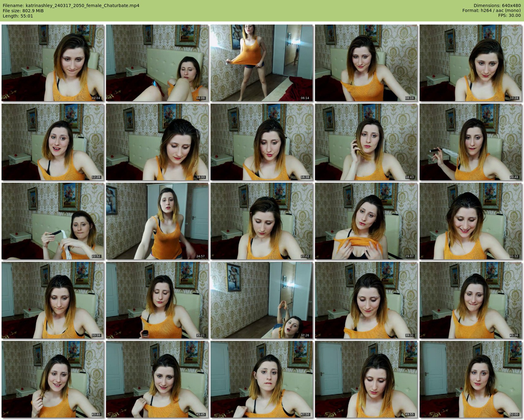Screen dimensions: 524x420
Task: Open the thumbnail timestamped 45:45
Action: point(157,379)
